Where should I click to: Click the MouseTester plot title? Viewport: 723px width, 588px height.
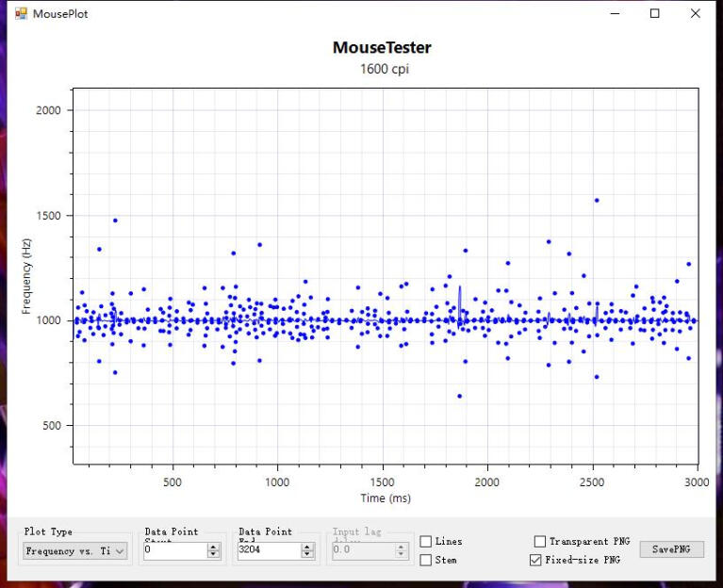[x=382, y=48]
